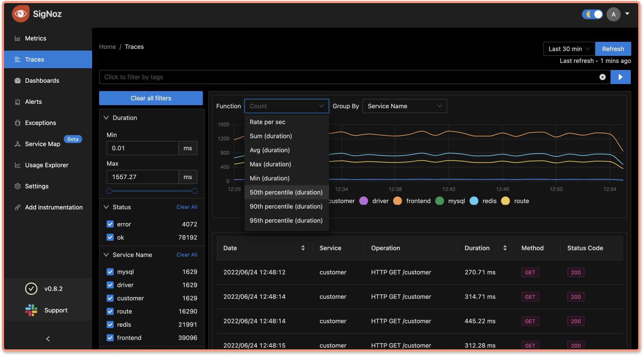Click the SigNoz eye logo
The image size is (644, 356).
click(x=21, y=14)
